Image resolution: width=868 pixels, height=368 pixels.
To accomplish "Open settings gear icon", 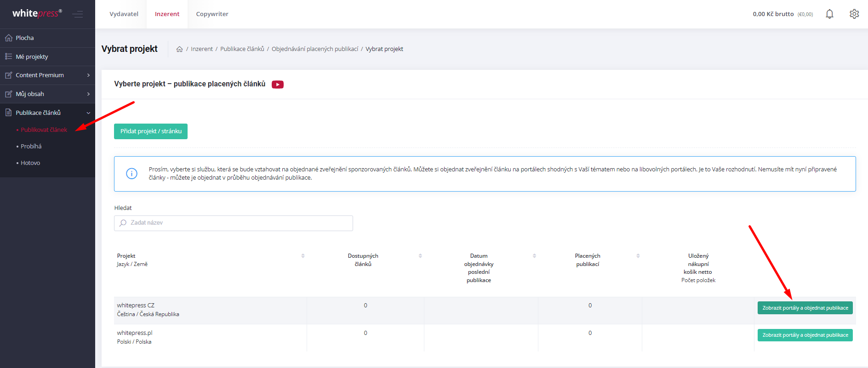I will [854, 14].
